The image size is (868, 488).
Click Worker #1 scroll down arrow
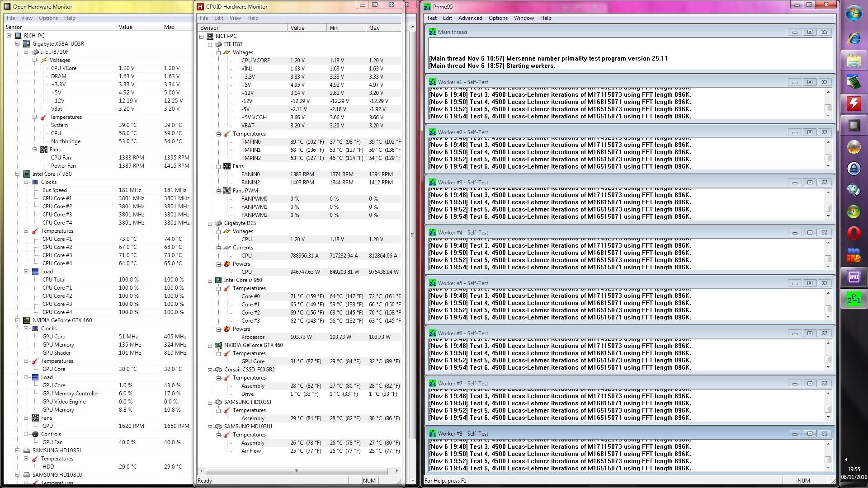pyautogui.click(x=828, y=116)
